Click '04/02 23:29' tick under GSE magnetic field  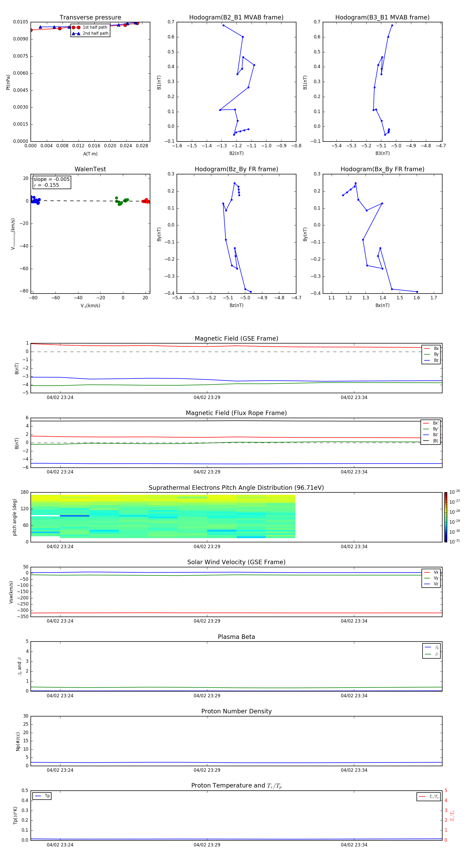click(x=207, y=397)
